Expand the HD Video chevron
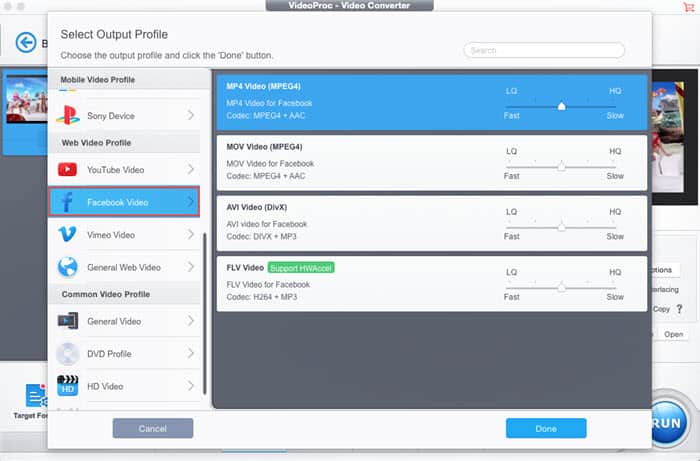The height and width of the screenshot is (461, 700). (191, 386)
